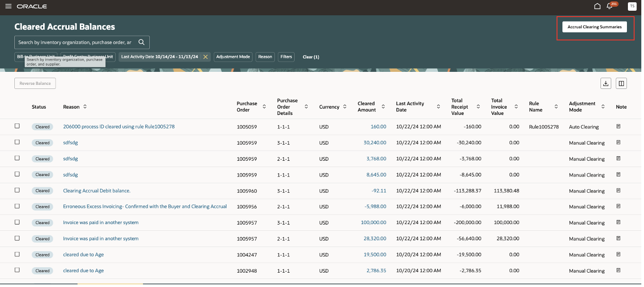Open cleared amount 100,000.00 link
Screen dimensions: 644x287
[x=373, y=223]
